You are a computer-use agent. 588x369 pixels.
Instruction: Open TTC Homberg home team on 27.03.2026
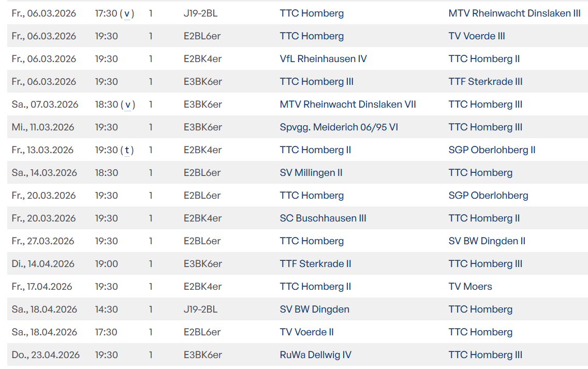pos(312,241)
